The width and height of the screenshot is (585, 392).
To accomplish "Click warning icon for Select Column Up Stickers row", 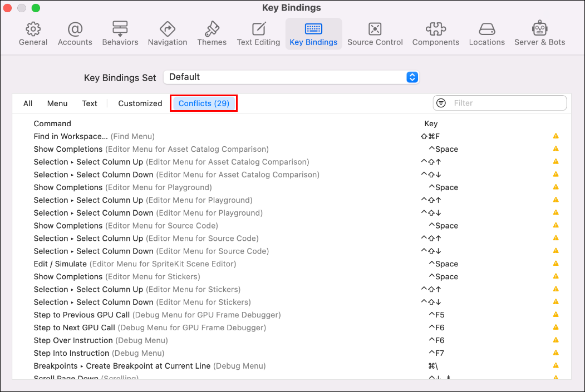I will tap(556, 289).
